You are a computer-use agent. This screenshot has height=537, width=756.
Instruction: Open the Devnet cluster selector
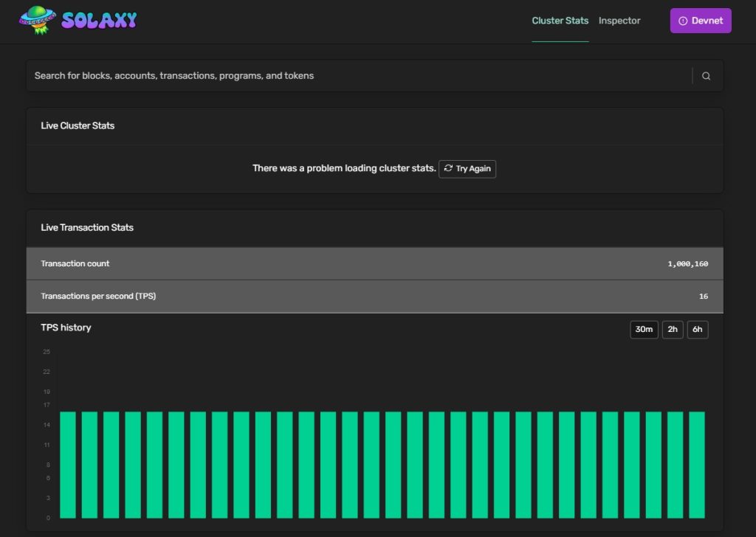click(700, 21)
